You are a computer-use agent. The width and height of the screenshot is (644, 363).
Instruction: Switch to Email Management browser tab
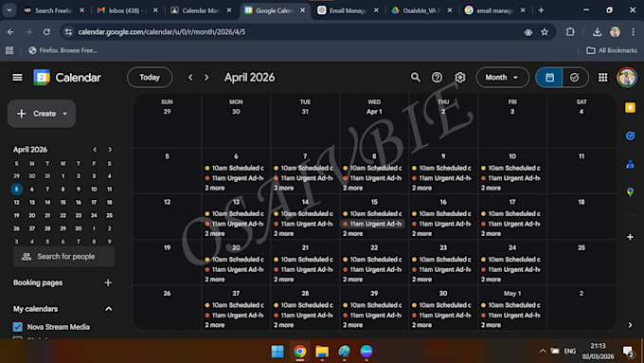[x=348, y=10]
